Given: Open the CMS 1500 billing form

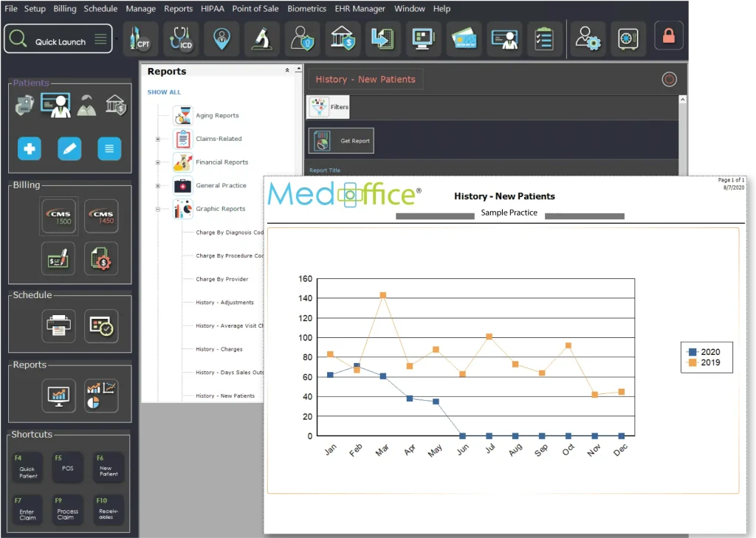Looking at the screenshot, I should [58, 217].
